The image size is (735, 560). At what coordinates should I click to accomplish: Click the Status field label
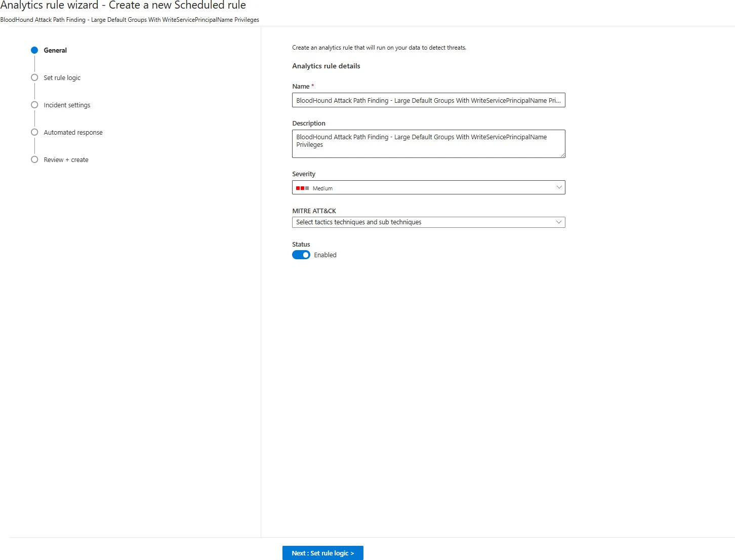(301, 245)
